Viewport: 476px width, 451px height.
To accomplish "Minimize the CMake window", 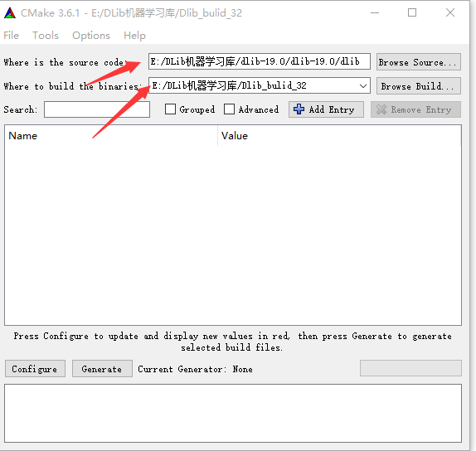I will (x=375, y=12).
